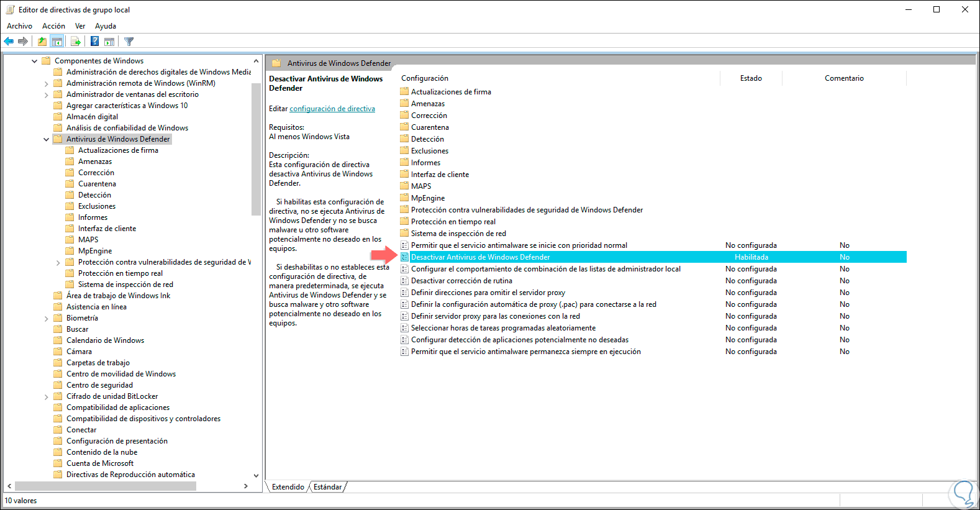Click the export list toolbar icon
Viewport: 980px width, 510px height.
pyautogui.click(x=76, y=42)
